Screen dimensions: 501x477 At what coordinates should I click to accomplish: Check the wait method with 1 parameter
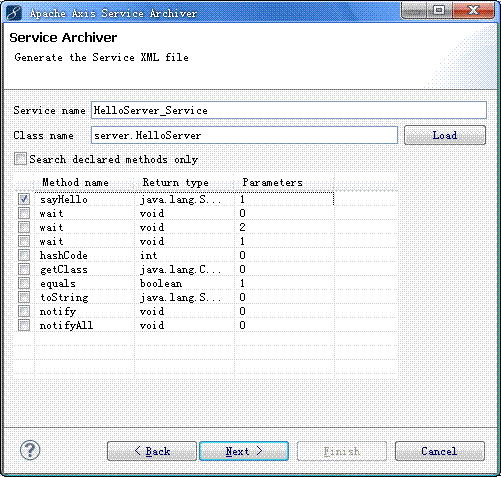click(x=24, y=241)
